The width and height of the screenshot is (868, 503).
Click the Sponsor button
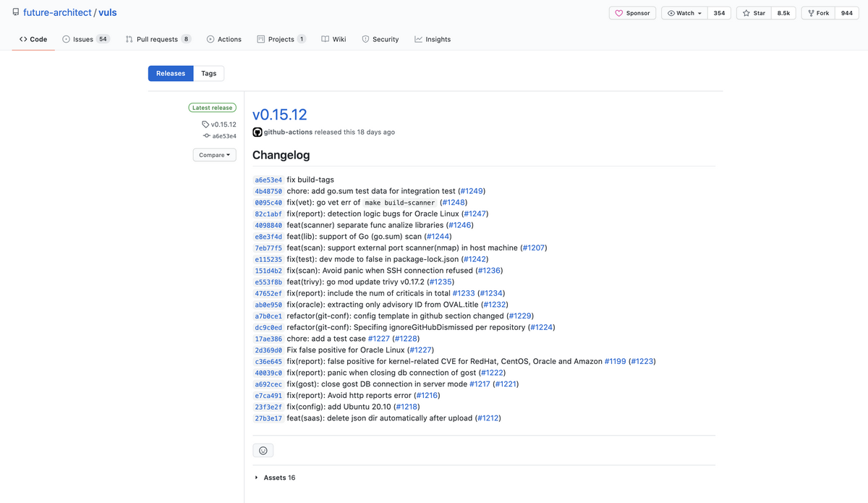632,13
